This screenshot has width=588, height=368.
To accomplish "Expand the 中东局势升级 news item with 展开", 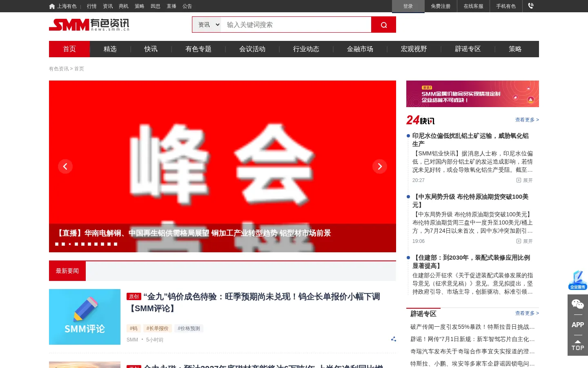I will click(525, 241).
